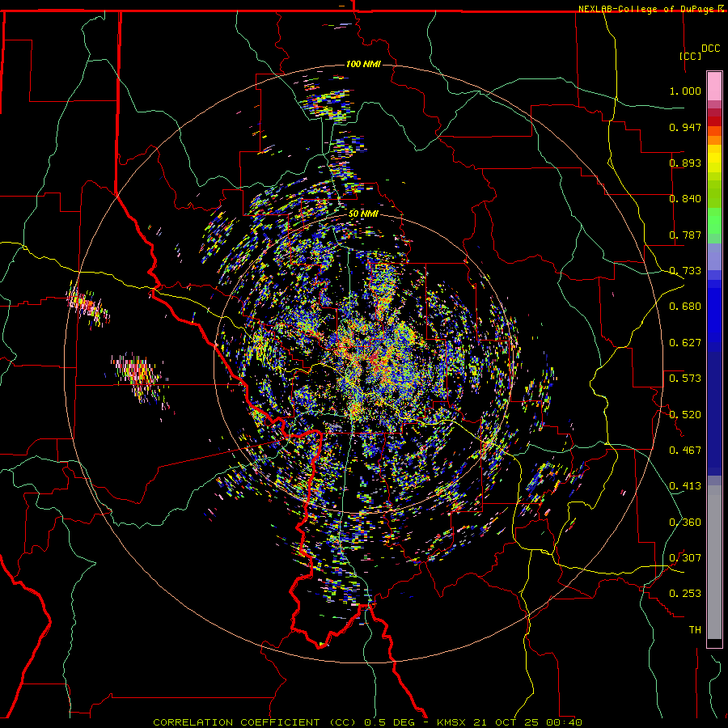Click the [CC] units label
This screenshot has width=728, height=728.
pyautogui.click(x=691, y=56)
